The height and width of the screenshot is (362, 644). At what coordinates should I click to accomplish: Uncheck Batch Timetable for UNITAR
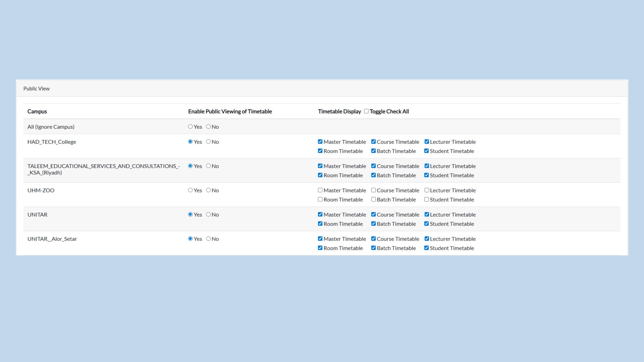coord(373,224)
